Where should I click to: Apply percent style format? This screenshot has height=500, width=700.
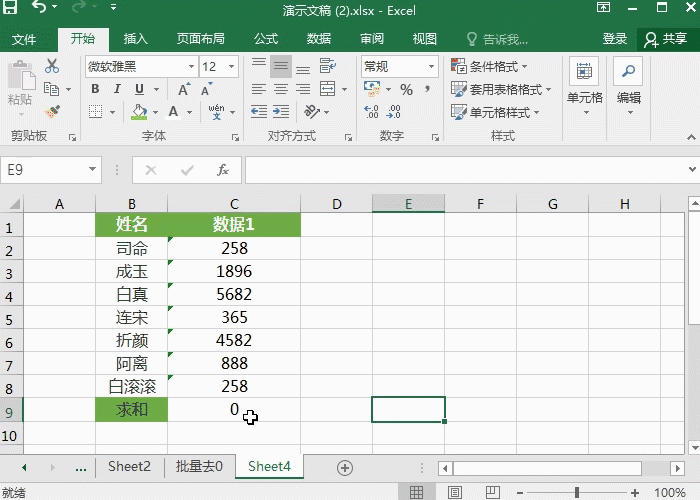[x=406, y=89]
